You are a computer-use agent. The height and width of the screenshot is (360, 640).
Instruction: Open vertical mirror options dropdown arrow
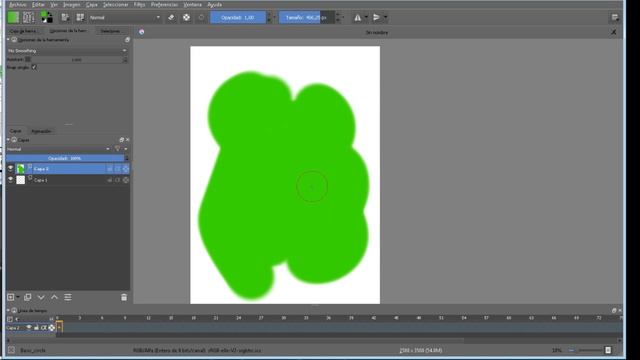coord(385,18)
